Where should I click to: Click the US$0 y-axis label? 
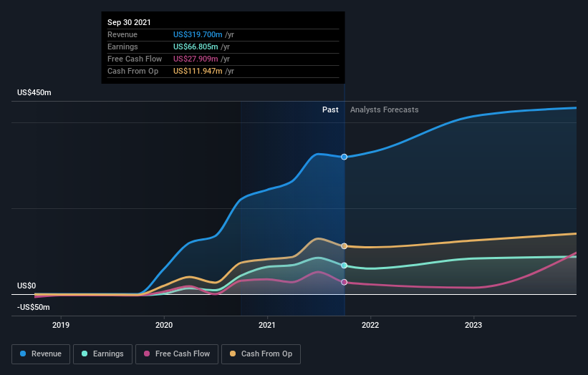[x=26, y=286]
